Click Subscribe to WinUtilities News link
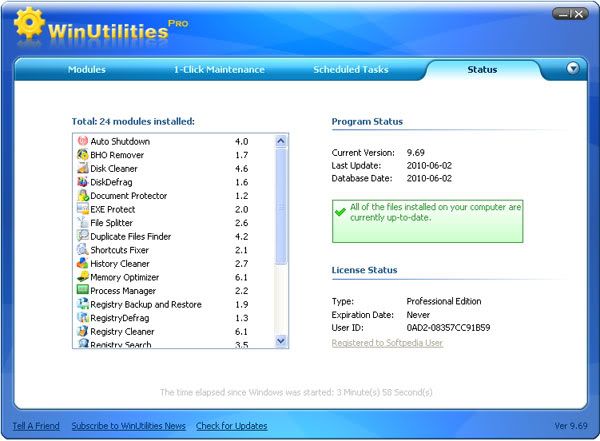Screen dimensions: 600x441 [x=129, y=426]
